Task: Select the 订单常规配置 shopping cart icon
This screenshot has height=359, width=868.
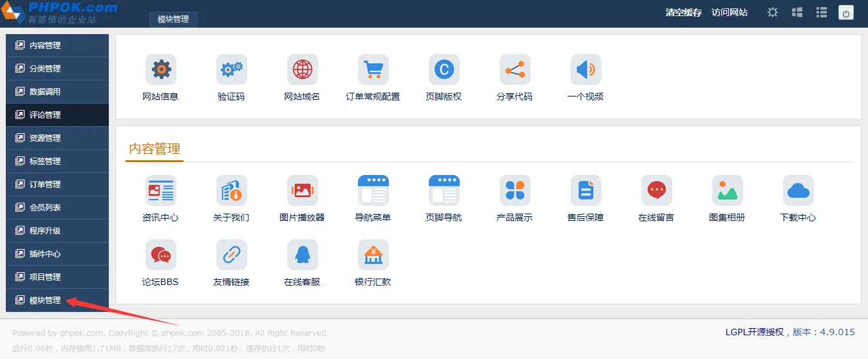Action: (x=373, y=69)
